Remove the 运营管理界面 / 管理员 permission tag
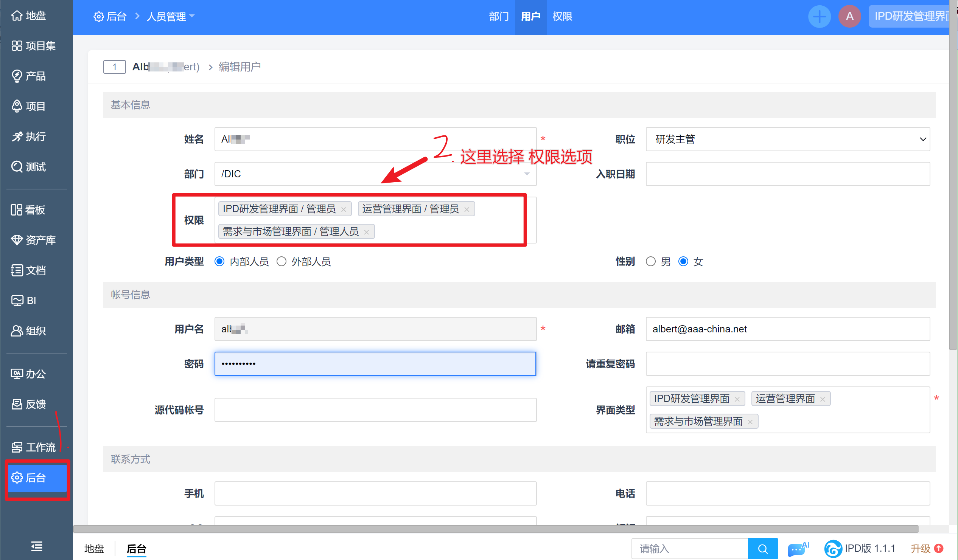This screenshot has height=560, width=958. pos(467,209)
